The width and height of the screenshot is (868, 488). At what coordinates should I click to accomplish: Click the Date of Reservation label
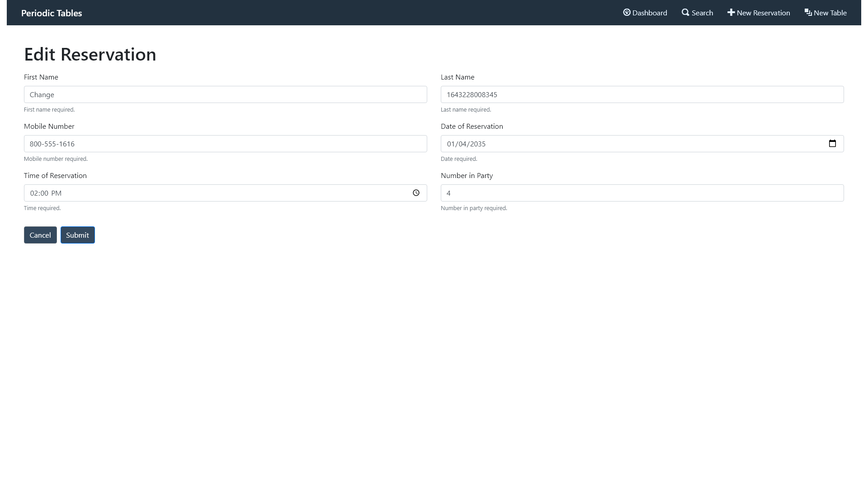[472, 127]
